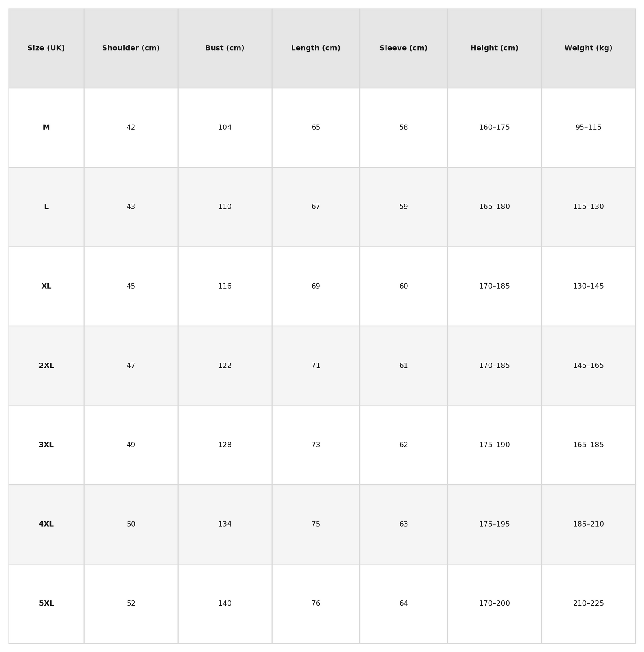
Task: Select the Length (cm) column header
Action: (316, 48)
